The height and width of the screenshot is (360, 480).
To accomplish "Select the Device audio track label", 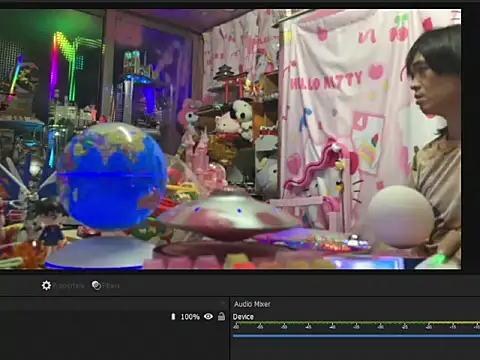I will [243, 317].
